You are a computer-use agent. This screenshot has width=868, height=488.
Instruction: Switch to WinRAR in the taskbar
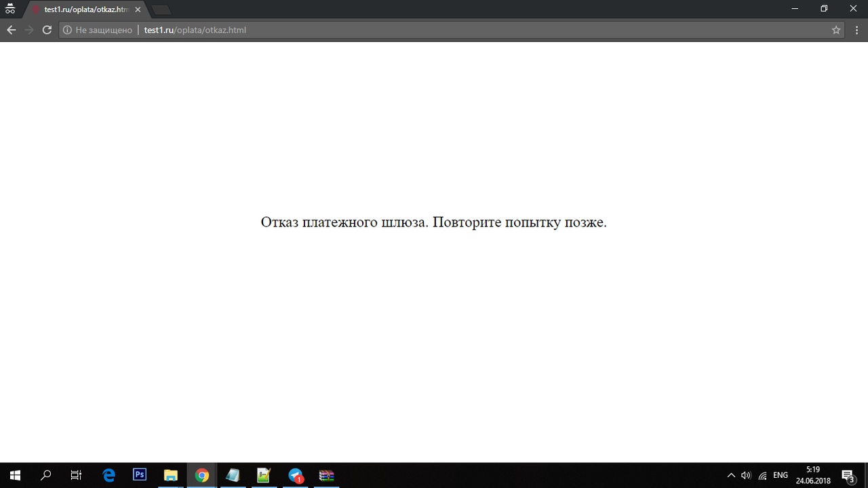point(326,475)
